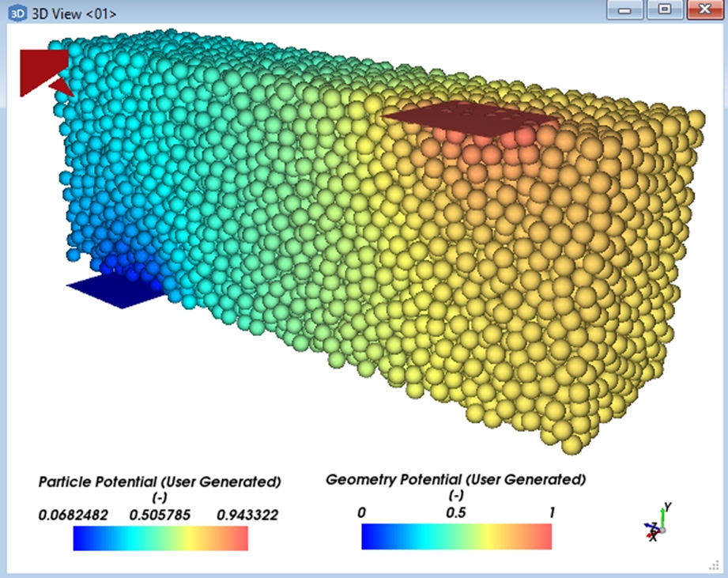Click the 0.505785 midpoint legend value
Screen dimensions: 728x578
[x=160, y=515]
